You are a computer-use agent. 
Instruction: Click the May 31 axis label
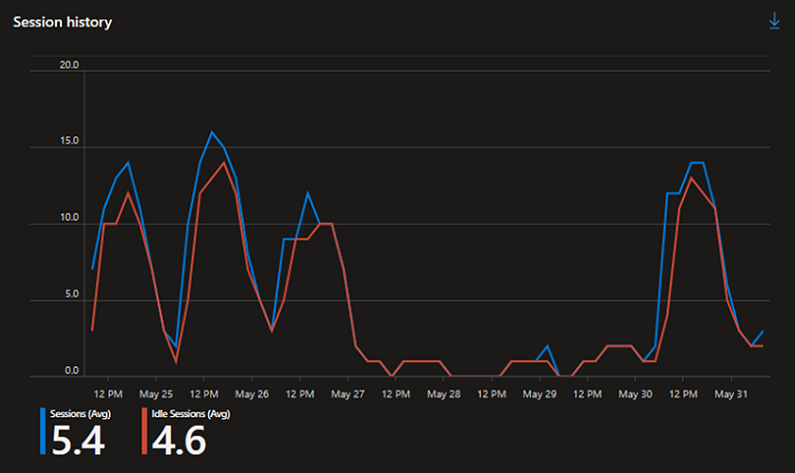point(731,394)
